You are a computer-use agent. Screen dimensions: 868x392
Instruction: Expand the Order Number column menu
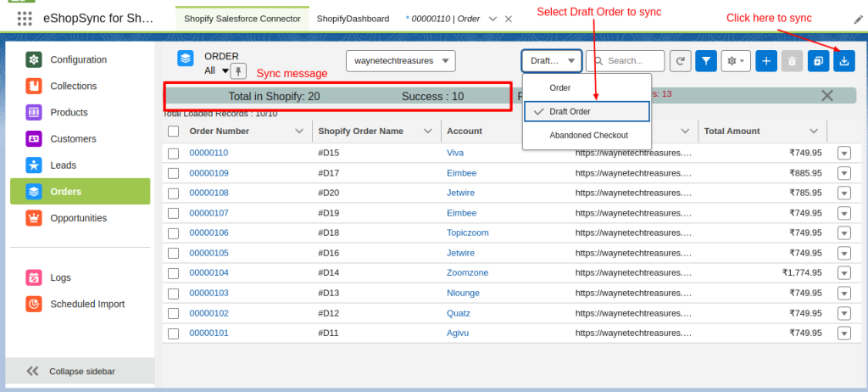click(x=299, y=132)
